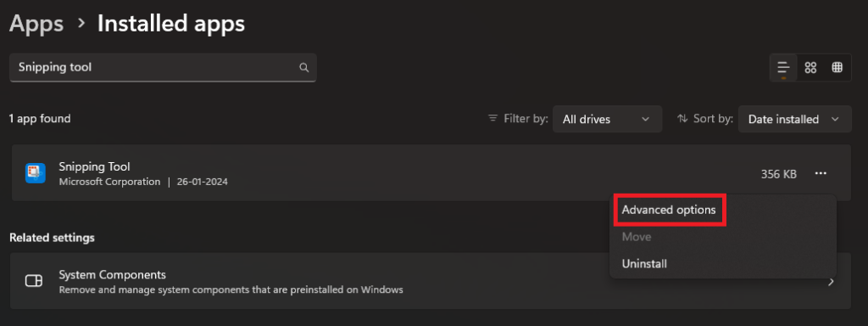Open the Date installed sort dropdown

coord(794,119)
